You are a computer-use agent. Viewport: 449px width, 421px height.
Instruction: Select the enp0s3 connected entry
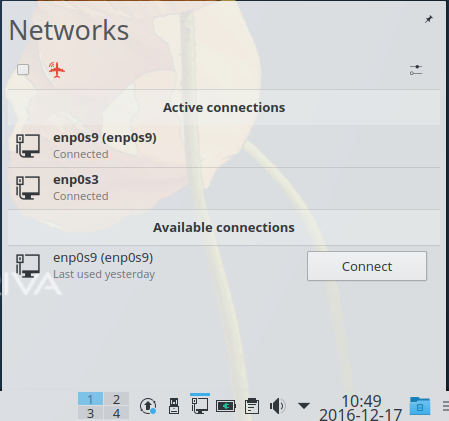point(224,188)
